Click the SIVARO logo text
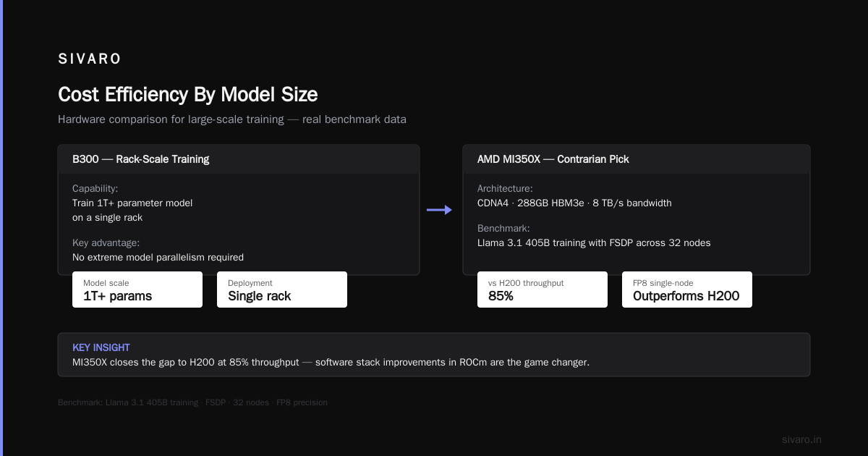This screenshot has width=868, height=456. coord(90,59)
